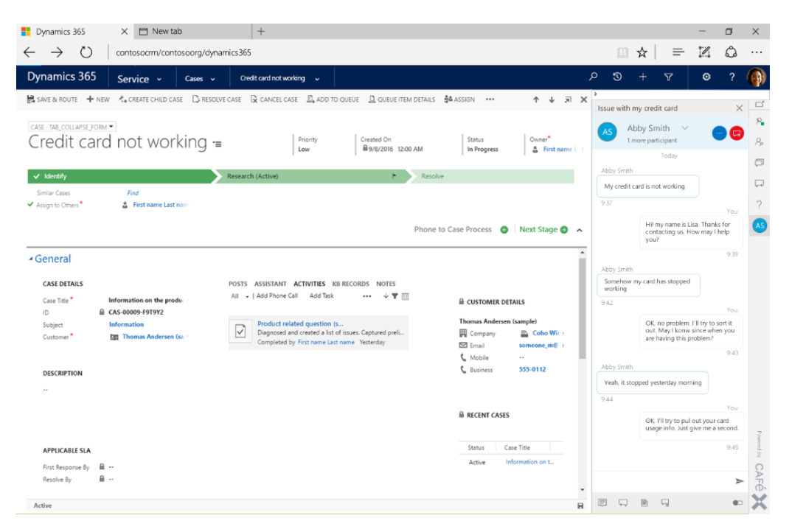Click Add to Queue in the command bar
Viewport: 789px width, 532px height.
[x=333, y=99]
